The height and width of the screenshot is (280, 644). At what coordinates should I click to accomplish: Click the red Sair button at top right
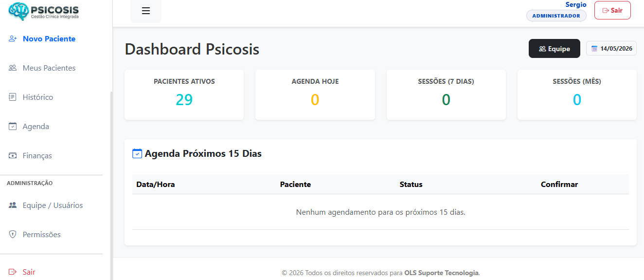[612, 10]
